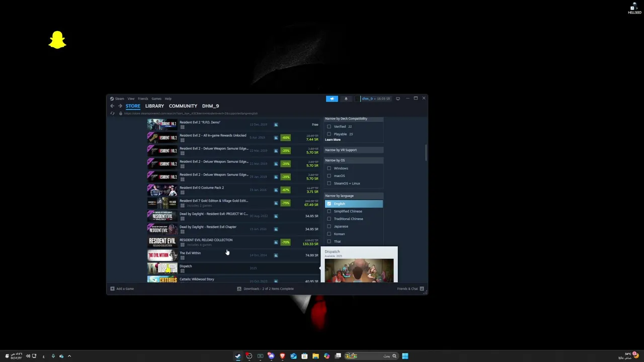Click the Steam back navigation arrow
Viewport: 644px width, 362px height.
[x=112, y=106]
